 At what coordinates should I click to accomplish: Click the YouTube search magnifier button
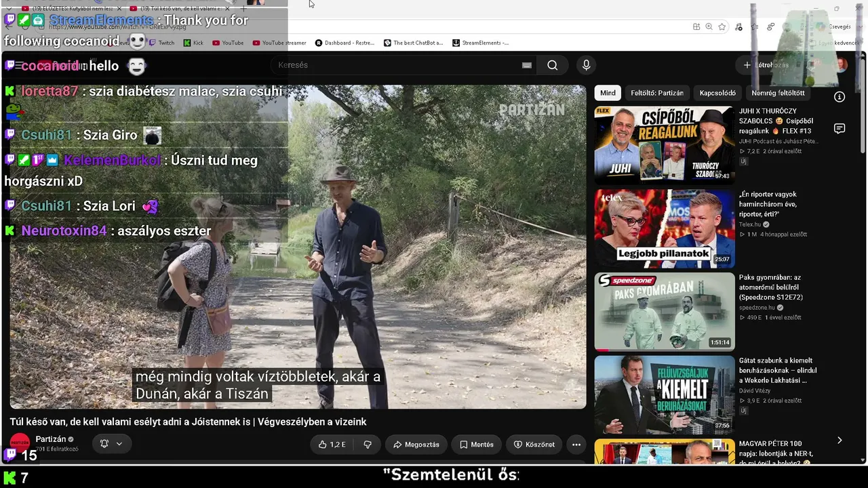553,65
